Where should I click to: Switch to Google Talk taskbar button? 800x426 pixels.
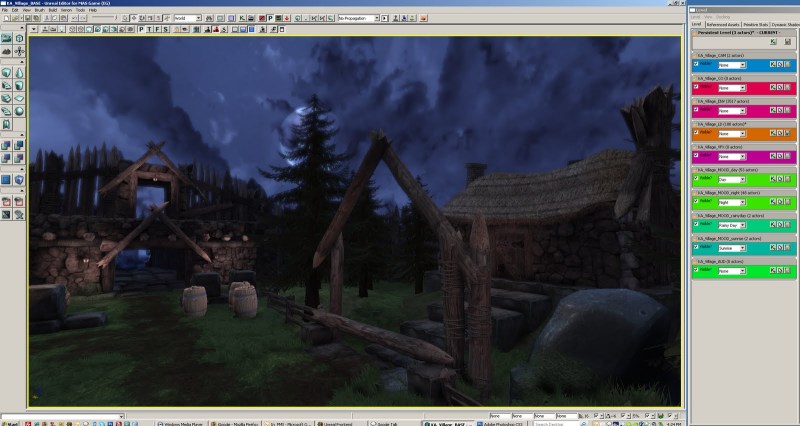click(x=393, y=423)
